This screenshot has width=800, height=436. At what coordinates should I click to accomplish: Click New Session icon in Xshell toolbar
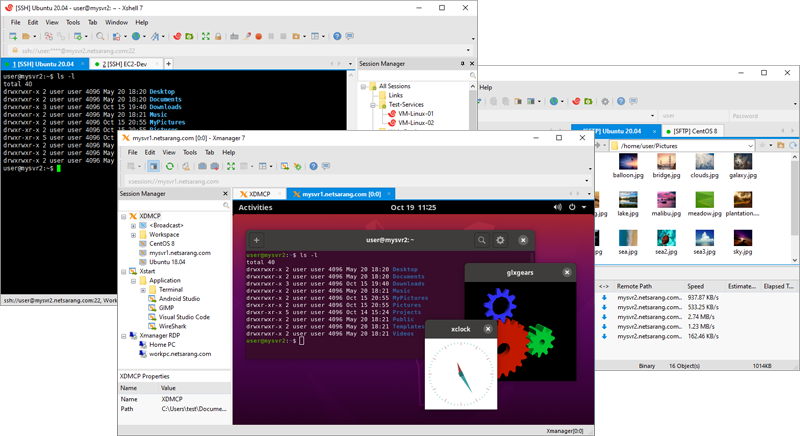point(13,36)
